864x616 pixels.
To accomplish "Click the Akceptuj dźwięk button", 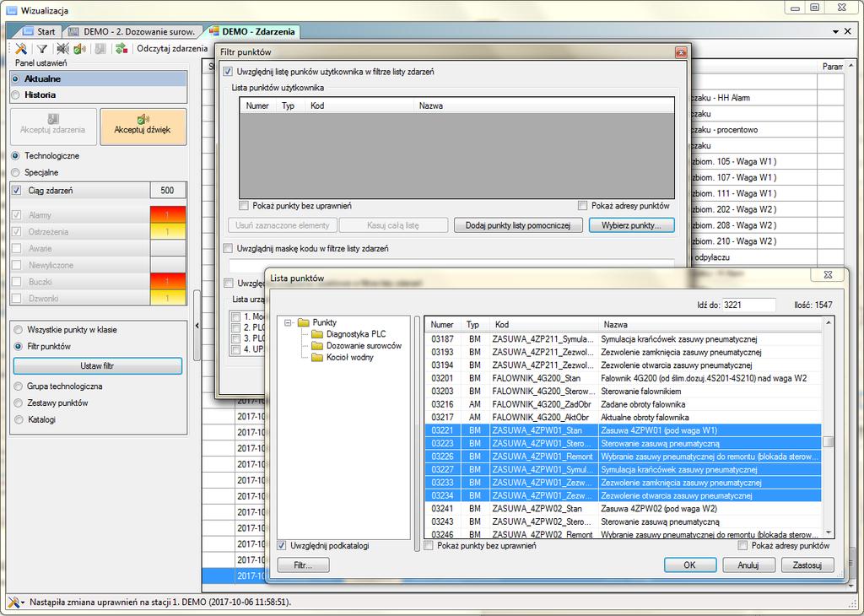I will (x=142, y=127).
